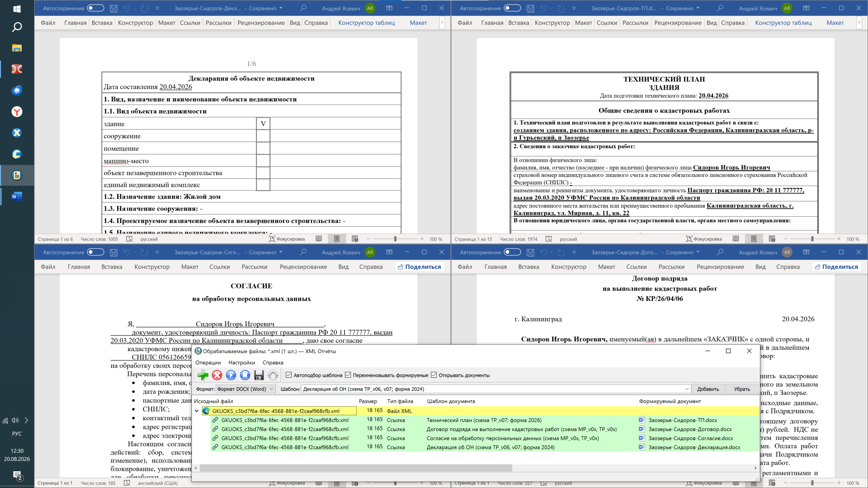Uncheck Открывать документы checkbox
Screen dimensions: 868x488
coord(434,375)
